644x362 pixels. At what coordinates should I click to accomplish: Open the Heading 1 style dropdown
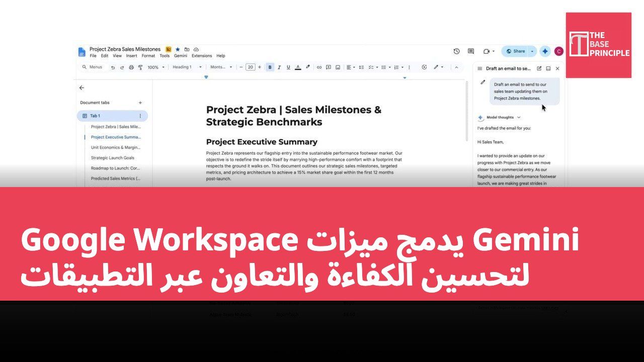[187, 67]
